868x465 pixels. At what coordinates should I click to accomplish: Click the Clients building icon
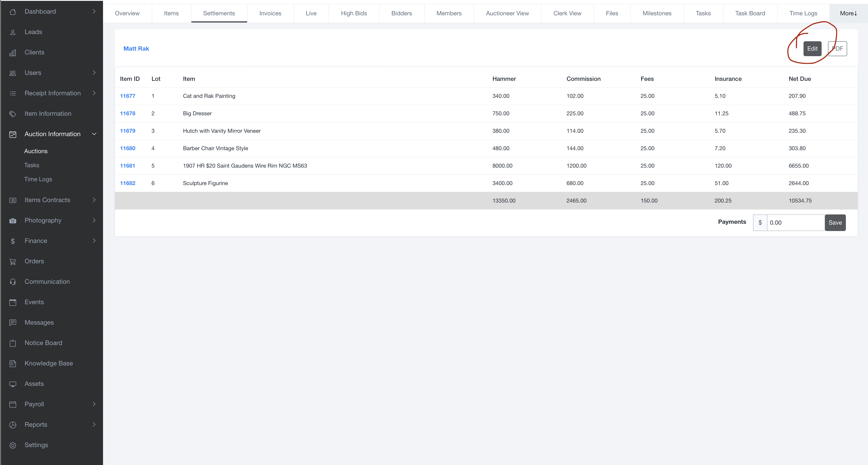coord(13,53)
